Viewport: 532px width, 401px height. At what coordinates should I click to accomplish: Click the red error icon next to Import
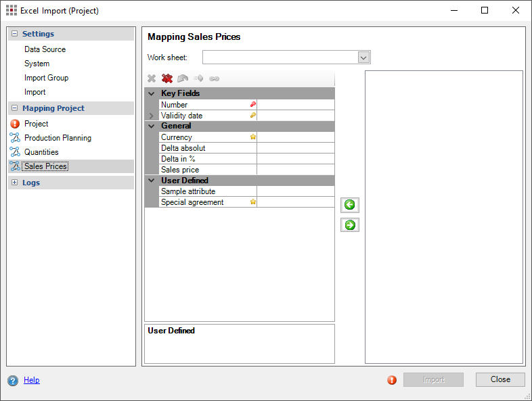tap(392, 380)
